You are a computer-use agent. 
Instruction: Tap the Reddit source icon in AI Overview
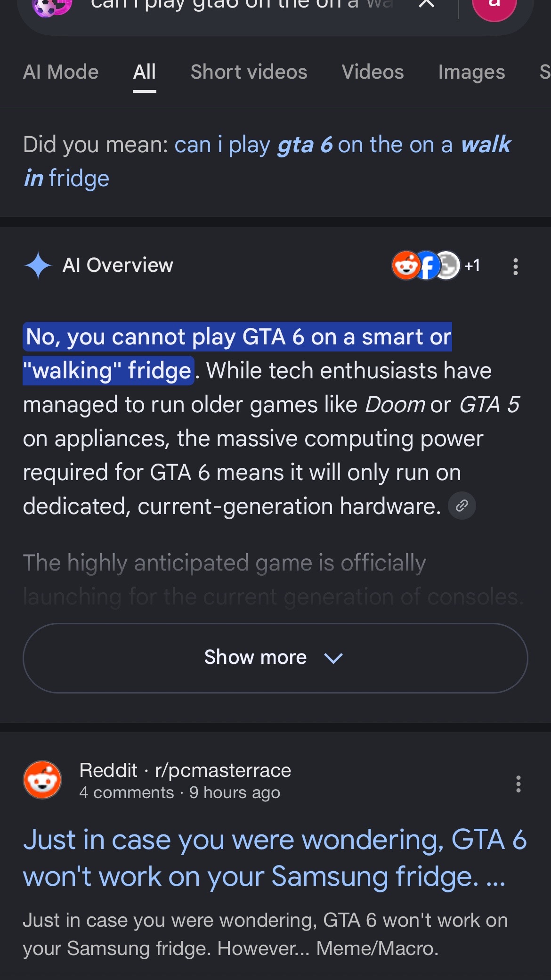point(405,265)
